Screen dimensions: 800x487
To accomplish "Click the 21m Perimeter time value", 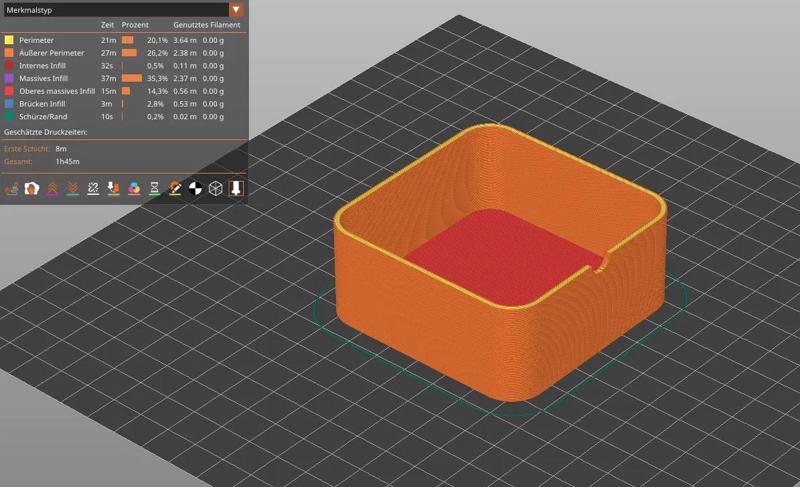I will [x=108, y=40].
